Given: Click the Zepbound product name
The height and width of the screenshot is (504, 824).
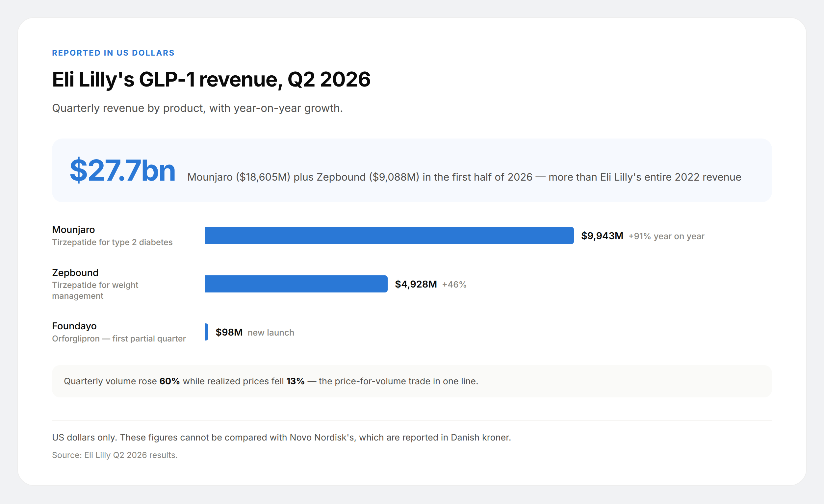Looking at the screenshot, I should pyautogui.click(x=75, y=273).
